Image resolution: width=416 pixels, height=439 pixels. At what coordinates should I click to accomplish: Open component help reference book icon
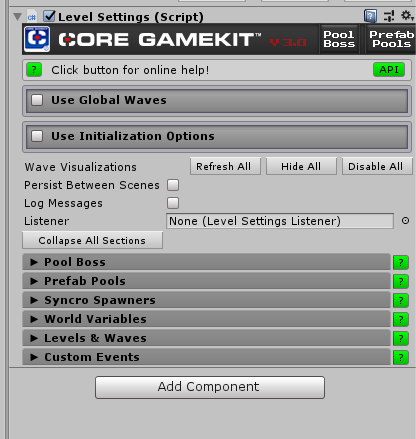click(x=370, y=16)
